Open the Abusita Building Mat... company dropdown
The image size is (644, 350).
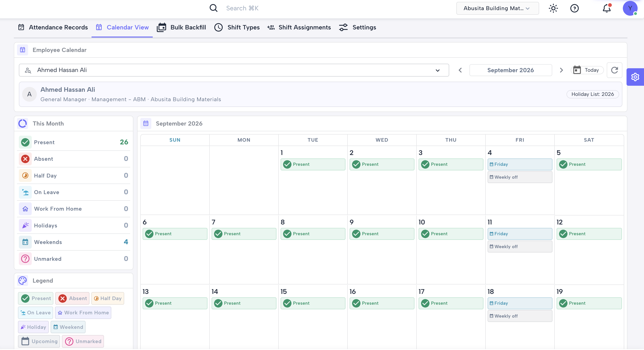click(x=497, y=8)
